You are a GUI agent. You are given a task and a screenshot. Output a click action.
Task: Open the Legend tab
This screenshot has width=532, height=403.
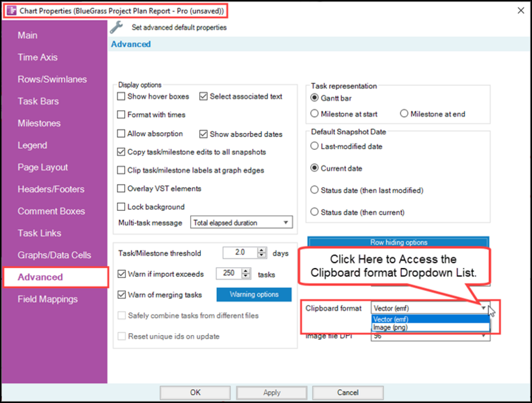click(32, 146)
